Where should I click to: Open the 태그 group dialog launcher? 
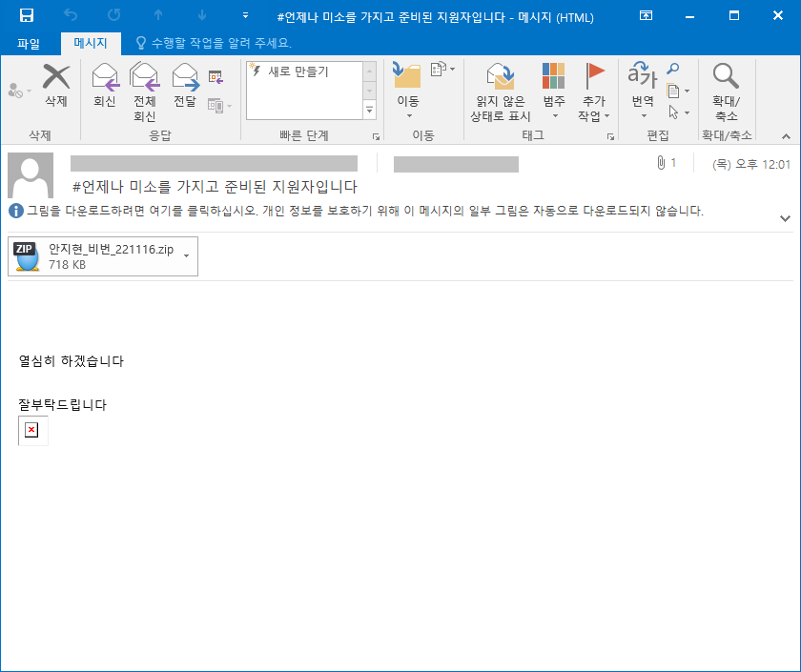pos(610,136)
